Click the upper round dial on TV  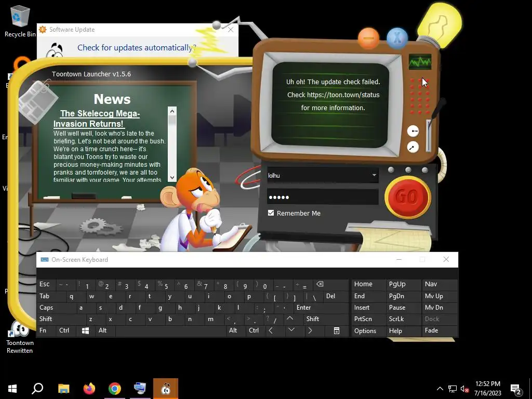point(413,131)
